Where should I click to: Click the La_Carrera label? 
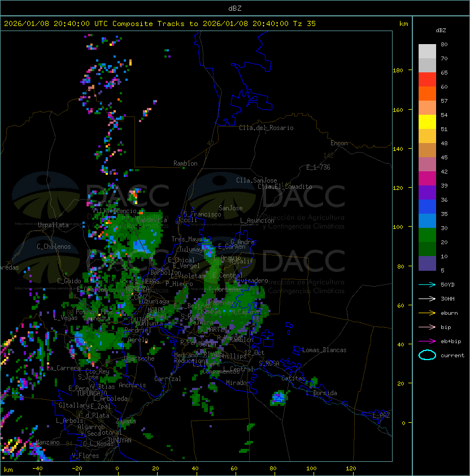coord(63,368)
